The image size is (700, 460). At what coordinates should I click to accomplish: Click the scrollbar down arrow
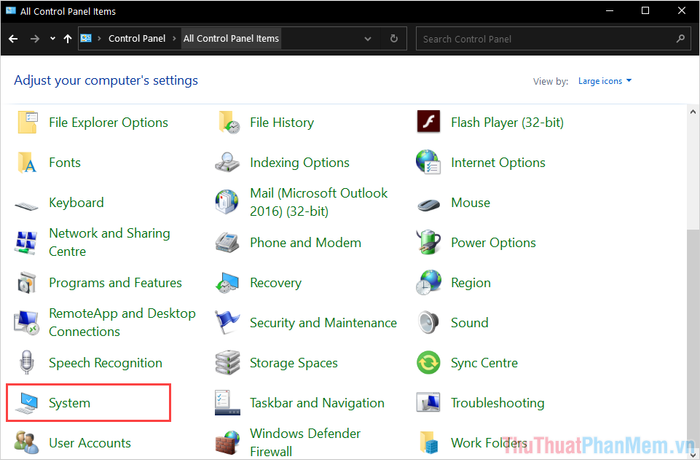[693, 454]
